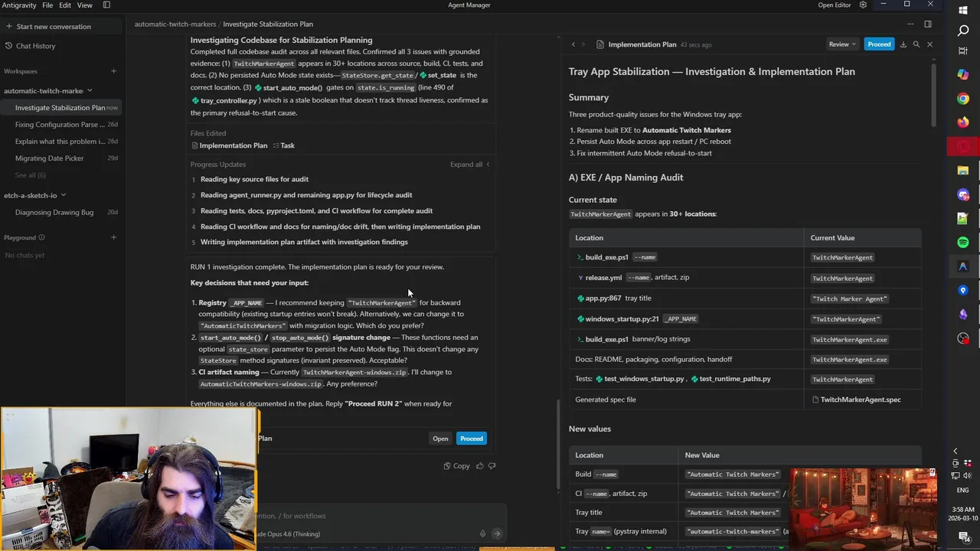Open the View menu
This screenshot has width=980, height=551.
pyautogui.click(x=85, y=5)
